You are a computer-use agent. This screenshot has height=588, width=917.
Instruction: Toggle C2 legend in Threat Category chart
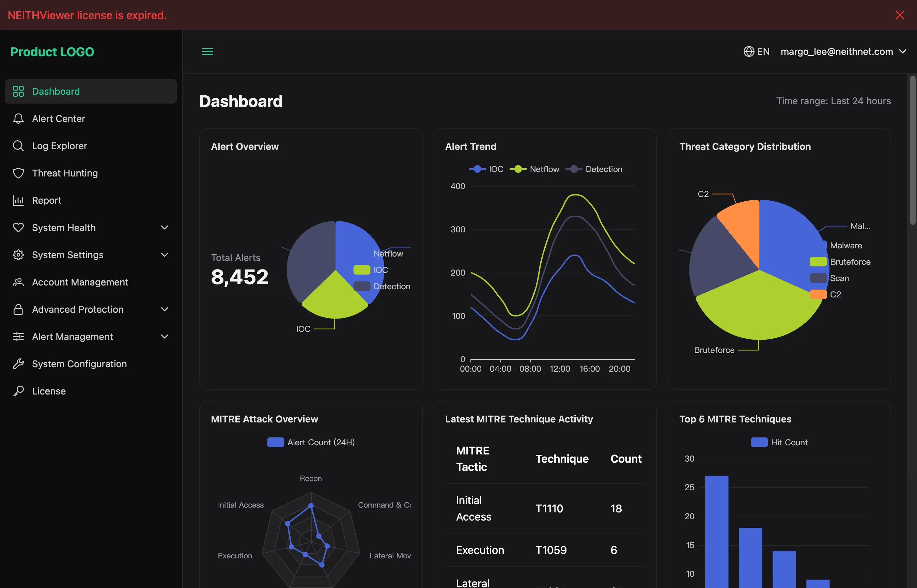tap(825, 294)
